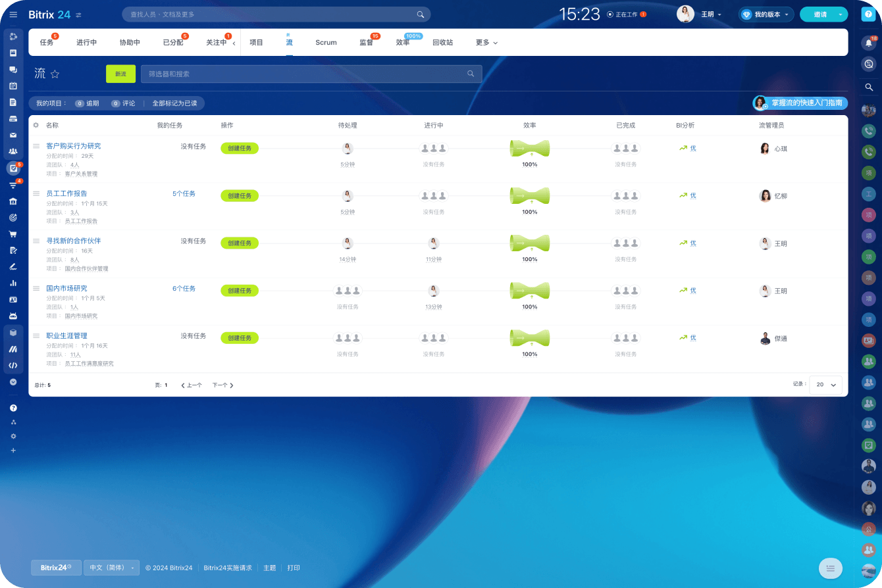This screenshot has height=588, width=882.
Task: Open the calendar icon in left sidebar
Action: (x=13, y=86)
